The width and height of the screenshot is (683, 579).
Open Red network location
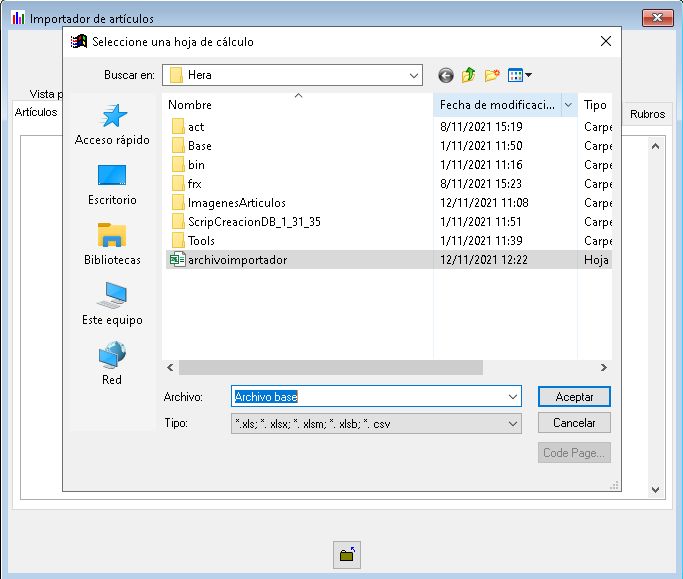tap(112, 365)
